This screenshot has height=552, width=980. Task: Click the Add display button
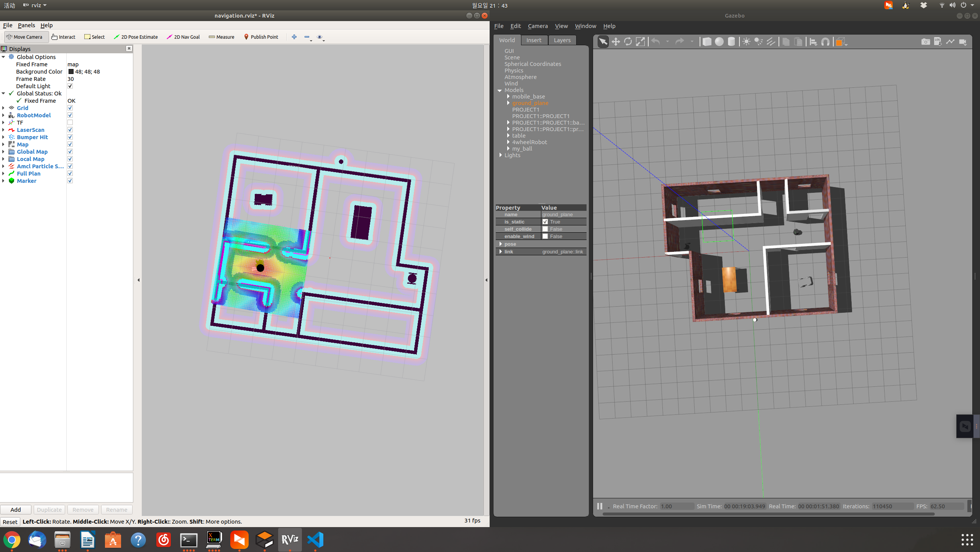click(15, 509)
